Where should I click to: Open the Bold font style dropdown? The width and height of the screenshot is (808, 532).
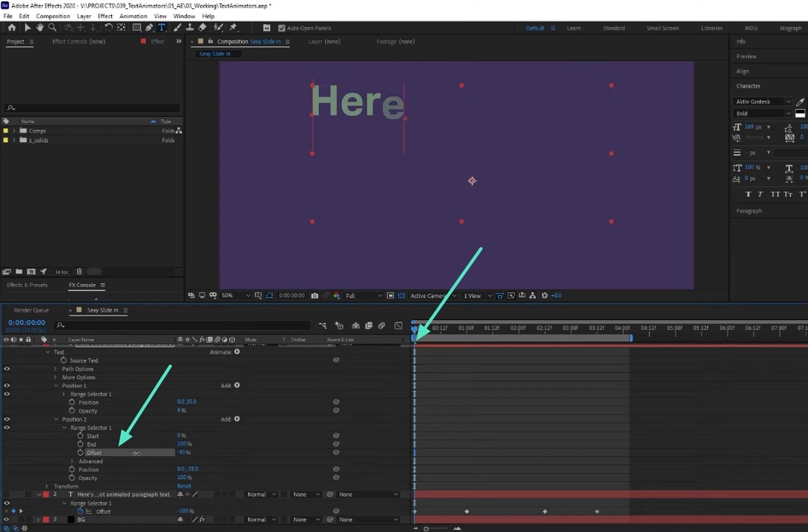[763, 114]
